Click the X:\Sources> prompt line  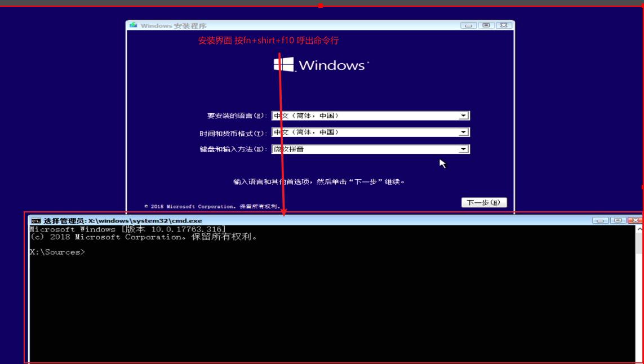click(x=57, y=252)
